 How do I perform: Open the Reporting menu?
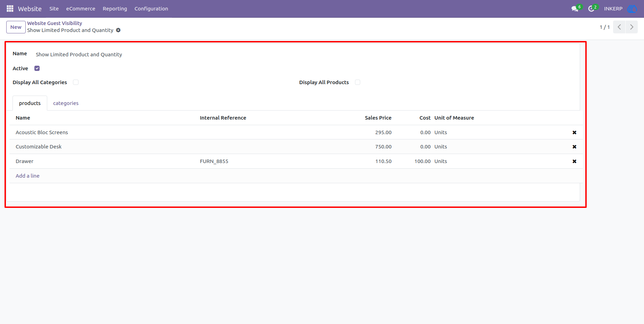click(115, 9)
